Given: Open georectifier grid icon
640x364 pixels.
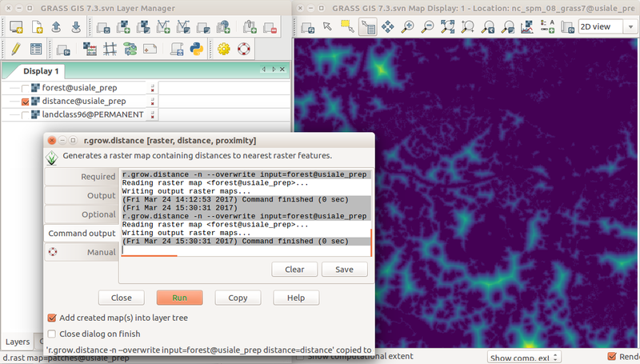Looking at the screenshot, I should pyautogui.click(x=110, y=49).
